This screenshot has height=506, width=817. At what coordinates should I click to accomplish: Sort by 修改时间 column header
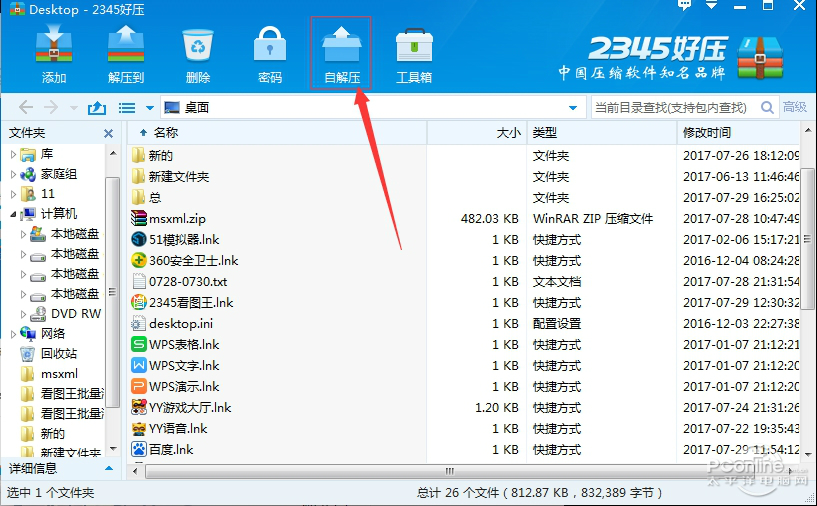point(738,133)
